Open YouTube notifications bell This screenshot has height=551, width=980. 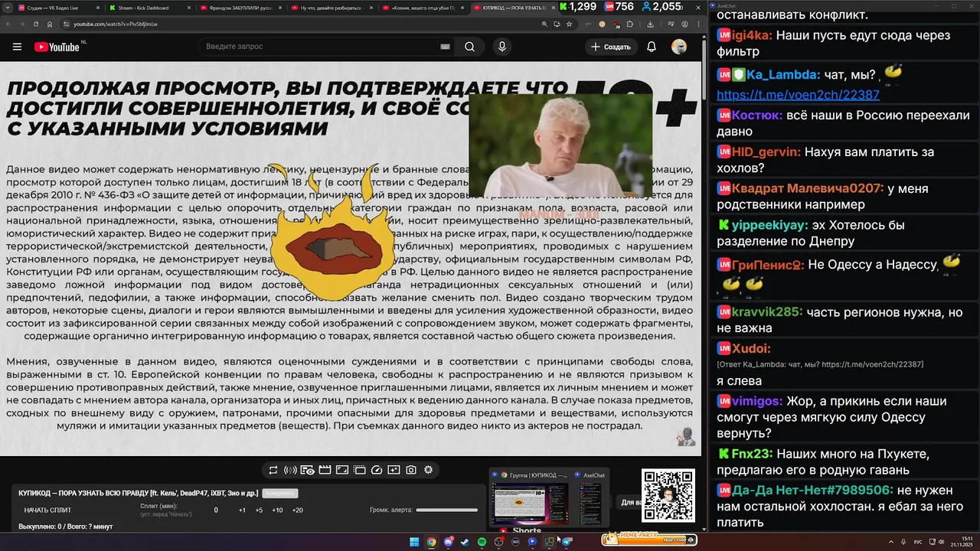[652, 47]
